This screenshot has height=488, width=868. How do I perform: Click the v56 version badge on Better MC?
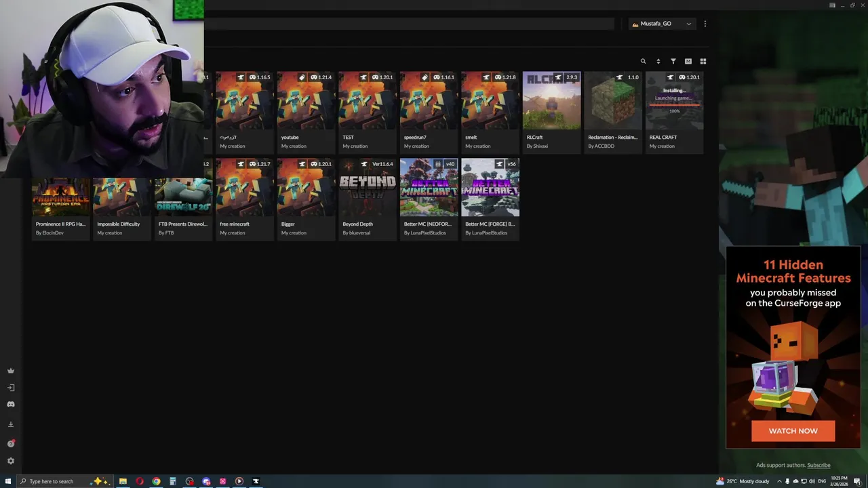click(x=511, y=164)
